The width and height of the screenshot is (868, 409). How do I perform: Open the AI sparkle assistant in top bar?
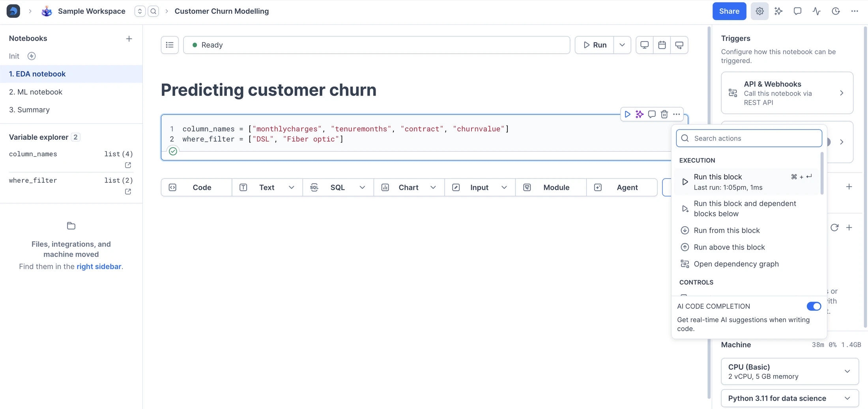tap(778, 11)
